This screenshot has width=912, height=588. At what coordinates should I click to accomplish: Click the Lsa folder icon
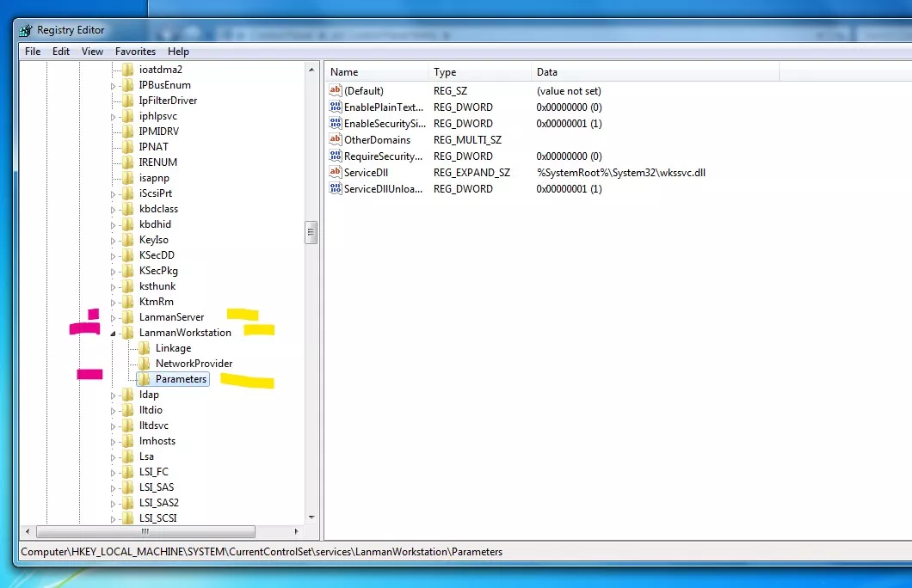click(127, 456)
